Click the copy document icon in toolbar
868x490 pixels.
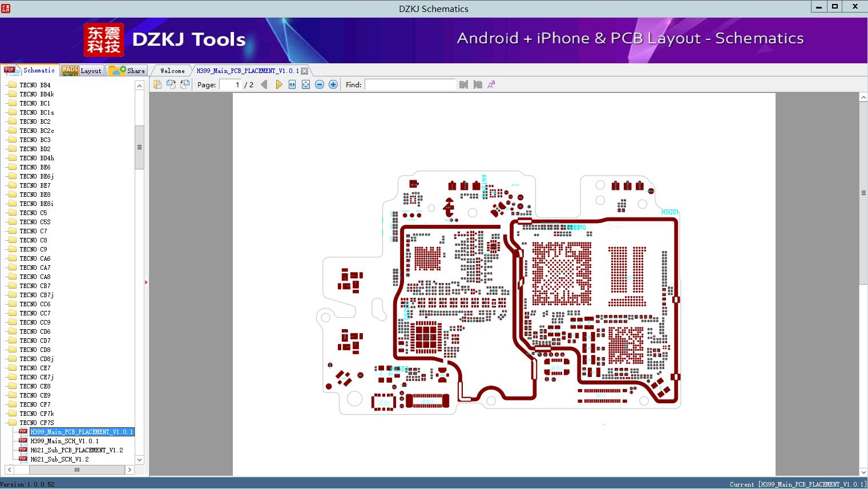(158, 84)
